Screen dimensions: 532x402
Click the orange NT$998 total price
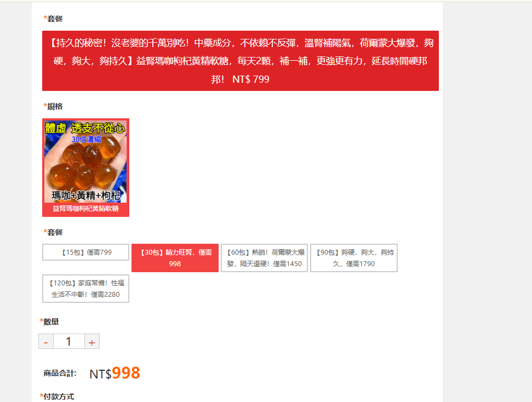point(115,373)
